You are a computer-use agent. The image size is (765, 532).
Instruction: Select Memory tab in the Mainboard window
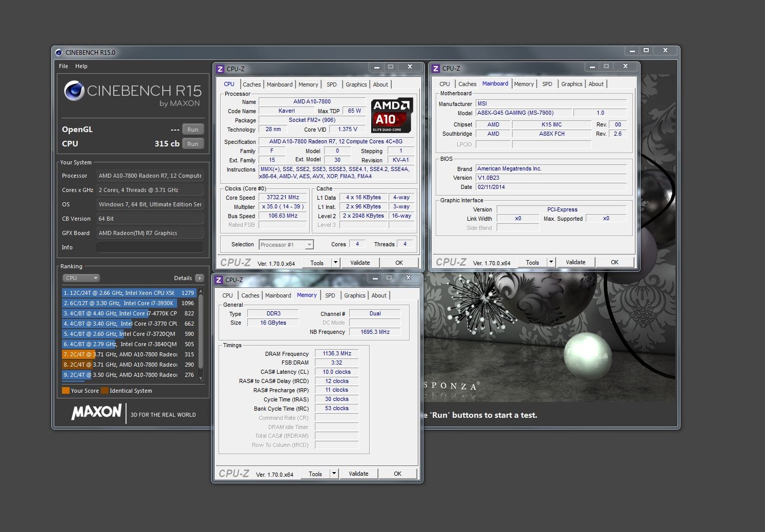524,84
